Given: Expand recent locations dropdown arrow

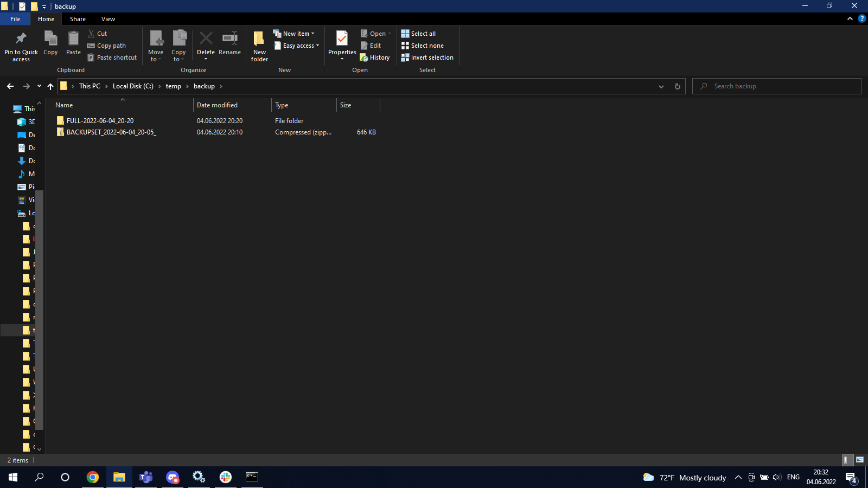Looking at the screenshot, I should point(39,86).
